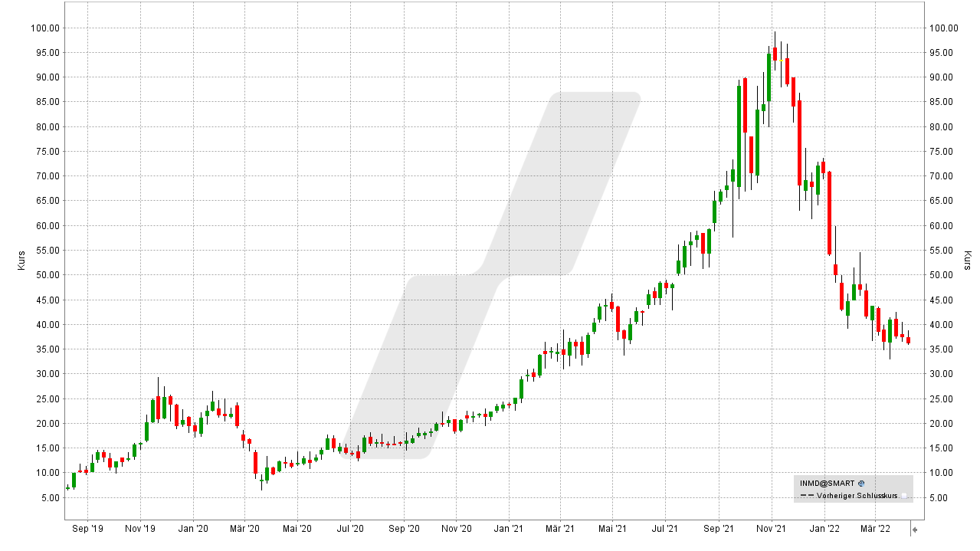
Task: Click the Sep '19 date label
Action: (87, 529)
